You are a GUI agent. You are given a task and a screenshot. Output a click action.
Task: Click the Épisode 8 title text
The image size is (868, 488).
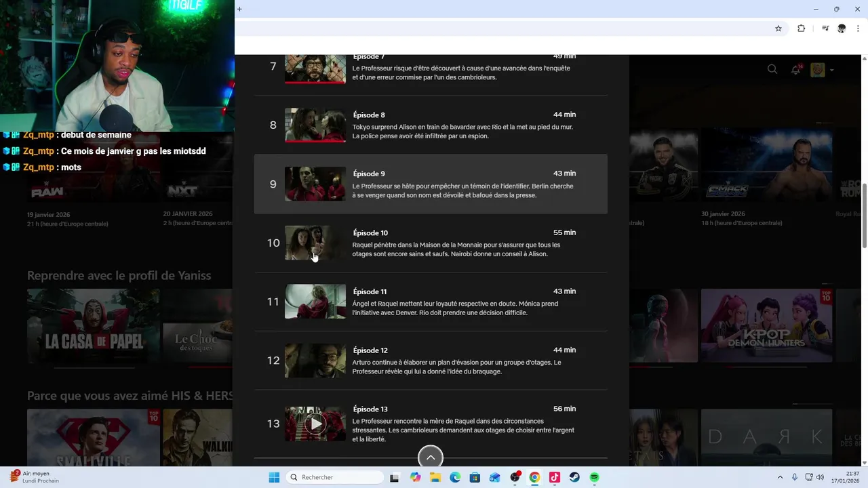pos(369,115)
